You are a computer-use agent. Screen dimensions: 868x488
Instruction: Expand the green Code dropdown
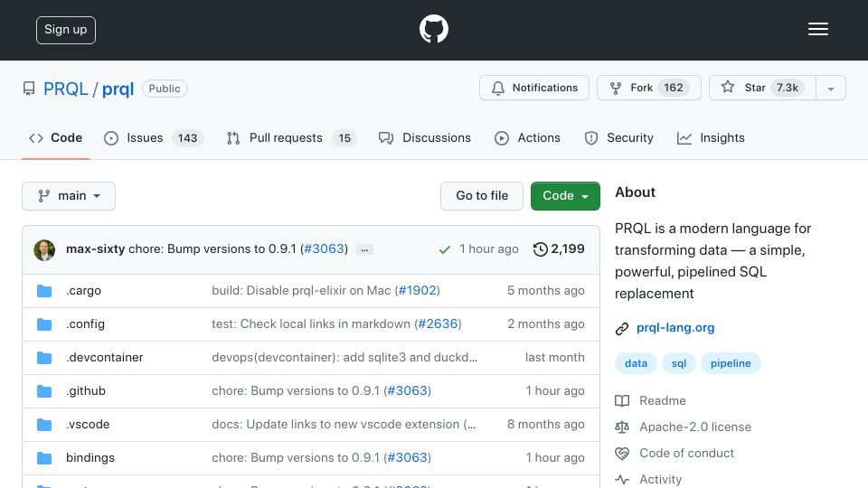pyautogui.click(x=565, y=196)
